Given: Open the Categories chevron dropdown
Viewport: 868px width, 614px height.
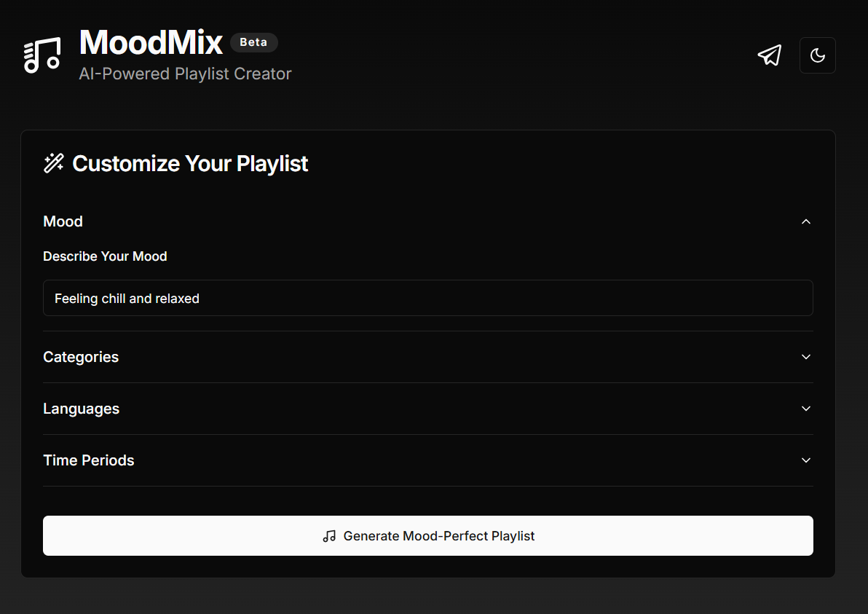Looking at the screenshot, I should (805, 357).
